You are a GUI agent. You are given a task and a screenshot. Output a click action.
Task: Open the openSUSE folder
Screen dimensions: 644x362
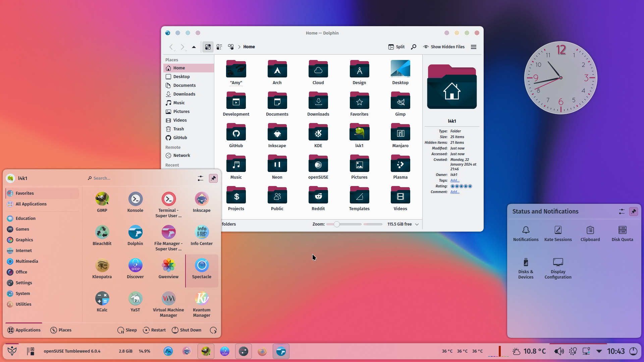pos(318,167)
